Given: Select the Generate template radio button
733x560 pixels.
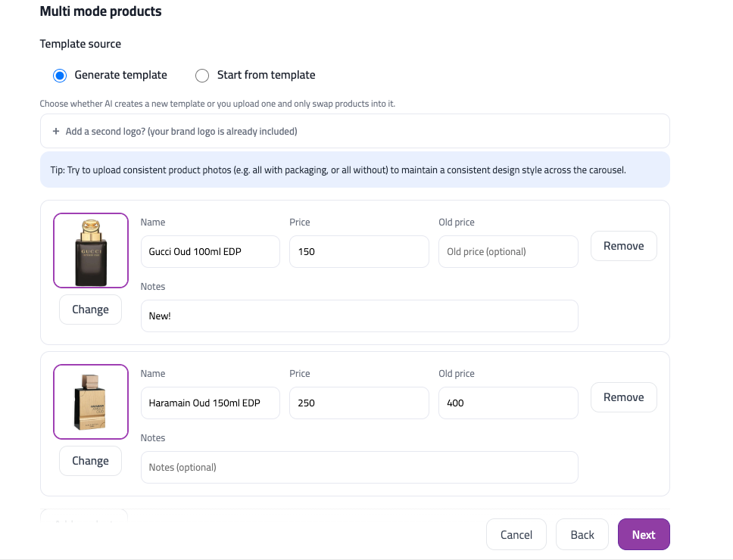Looking at the screenshot, I should 60,75.
